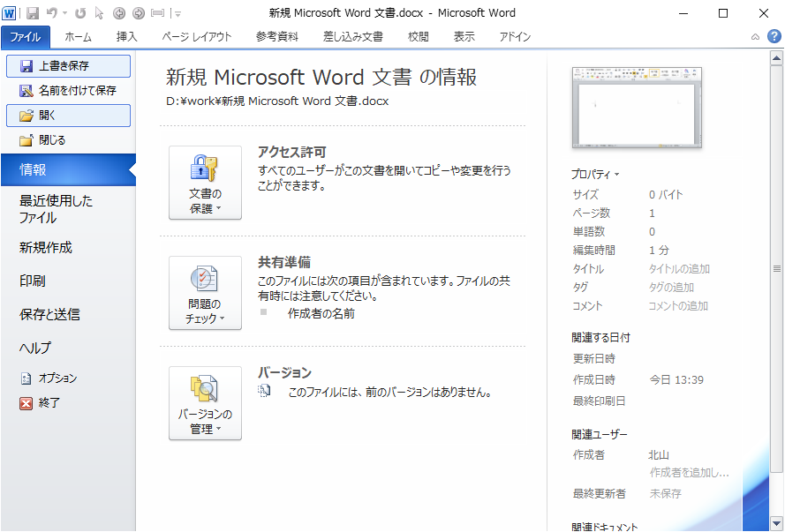This screenshot has width=785, height=532.
Task: Open the 文書の保護 dropdown button
Action: click(x=205, y=183)
